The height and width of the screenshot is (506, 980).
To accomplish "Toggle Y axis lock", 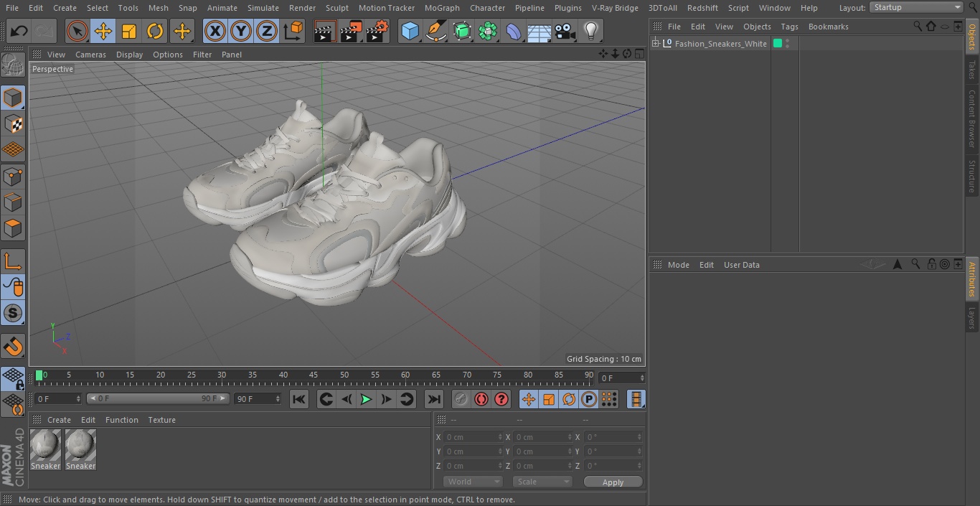I will tap(241, 31).
